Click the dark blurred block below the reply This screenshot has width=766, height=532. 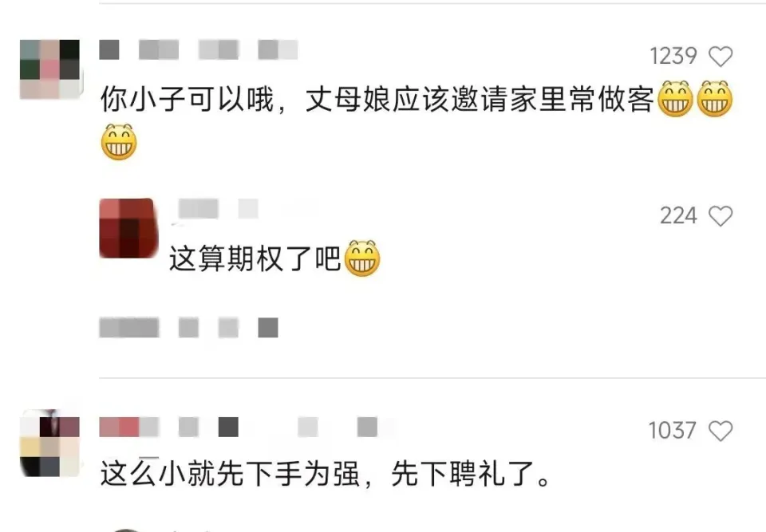click(x=268, y=328)
